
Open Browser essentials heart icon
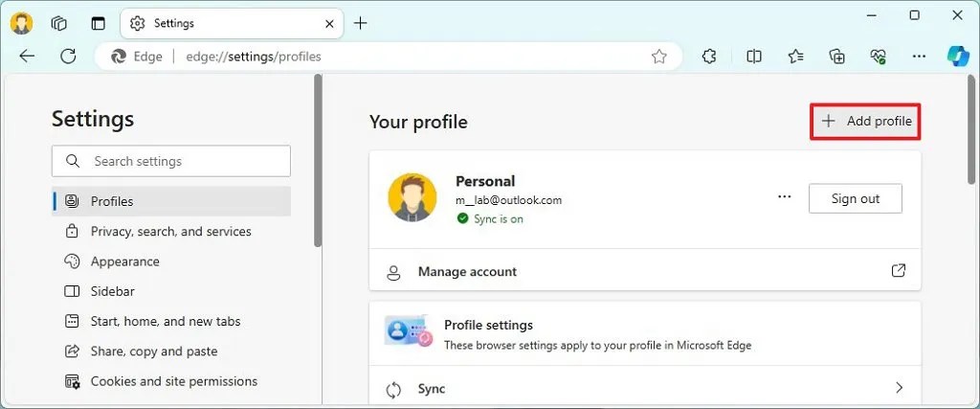(879, 57)
